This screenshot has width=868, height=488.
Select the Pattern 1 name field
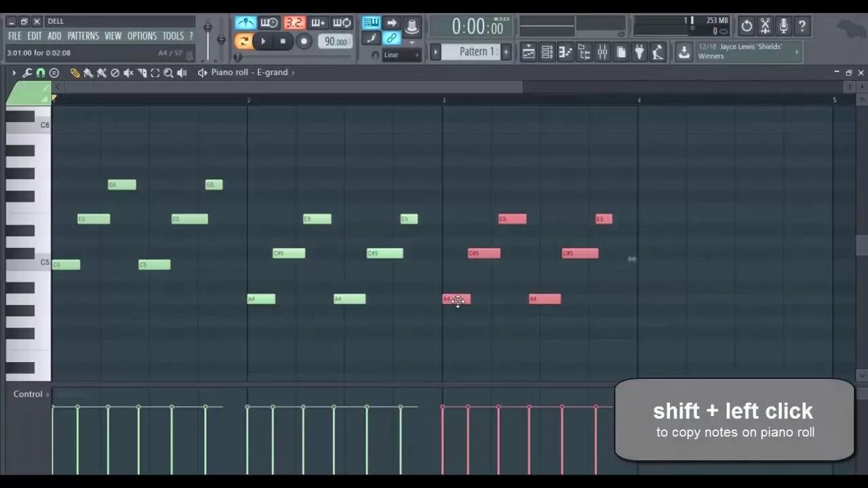(x=471, y=52)
